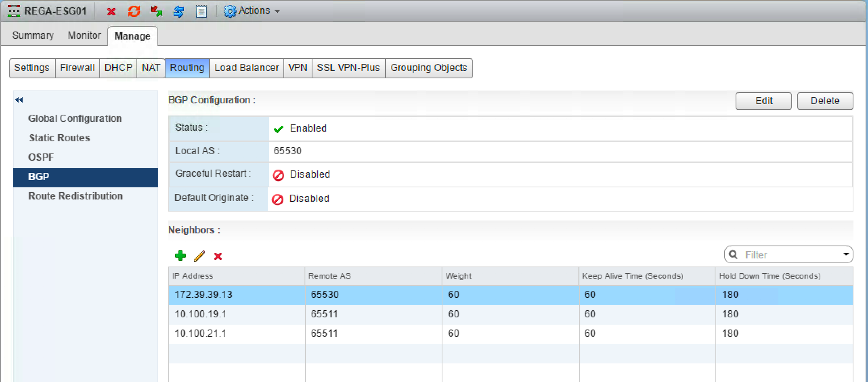
Task: Click the red-green arrows icon in top toolbar
Action: pos(156,11)
